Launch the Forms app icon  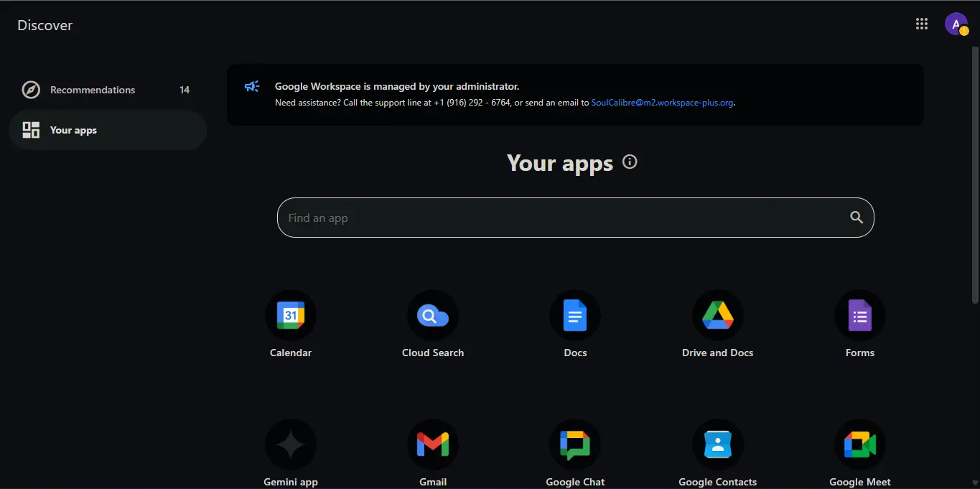860,315
